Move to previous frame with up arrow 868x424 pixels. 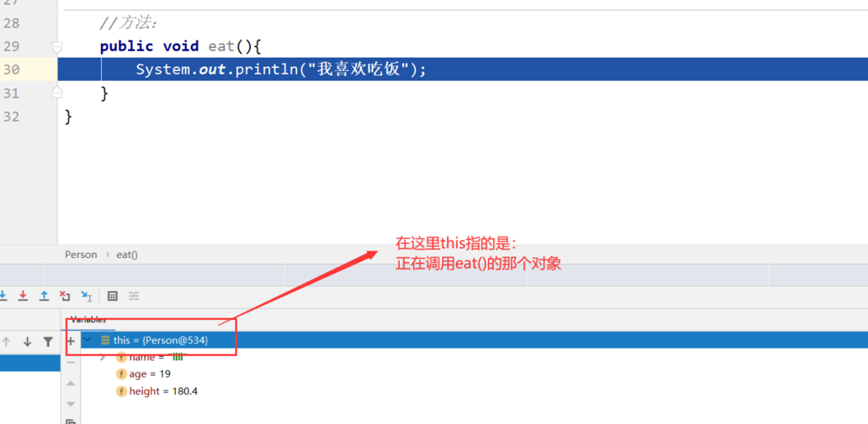(x=7, y=342)
